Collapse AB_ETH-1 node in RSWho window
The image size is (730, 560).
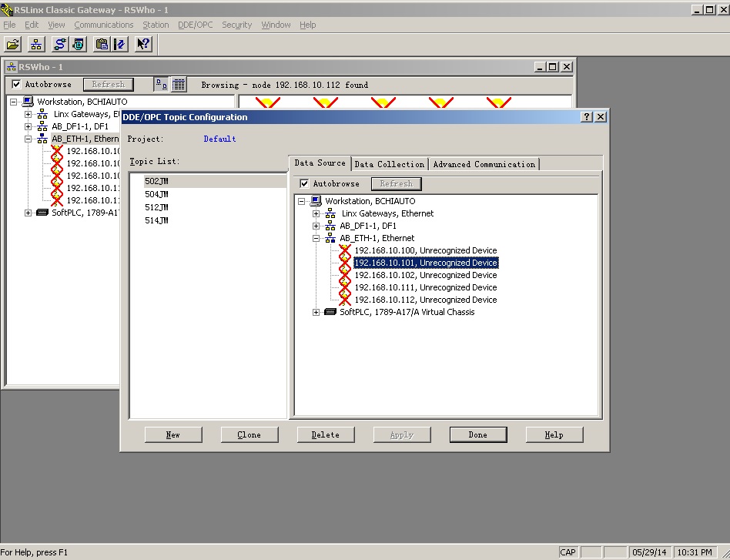[28, 139]
